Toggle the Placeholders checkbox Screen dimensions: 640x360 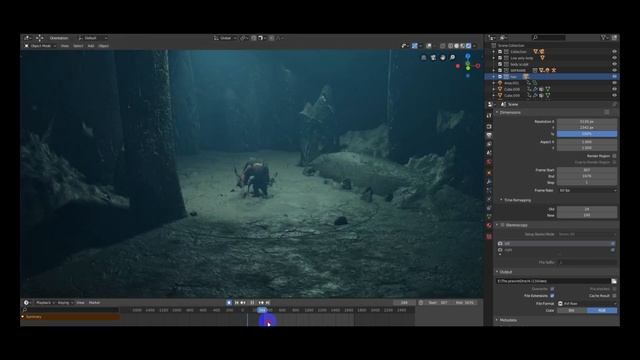[x=614, y=289]
